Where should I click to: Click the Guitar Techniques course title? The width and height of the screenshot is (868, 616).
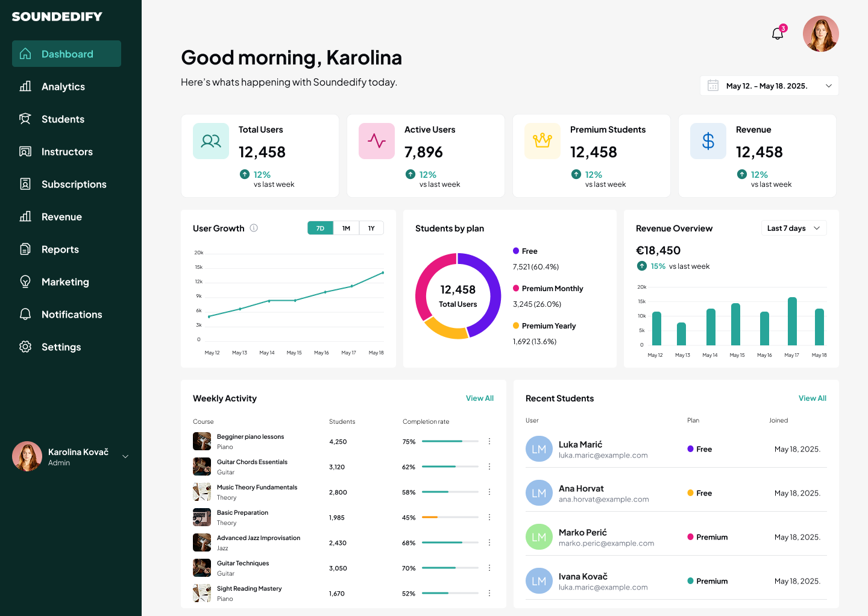pos(243,563)
